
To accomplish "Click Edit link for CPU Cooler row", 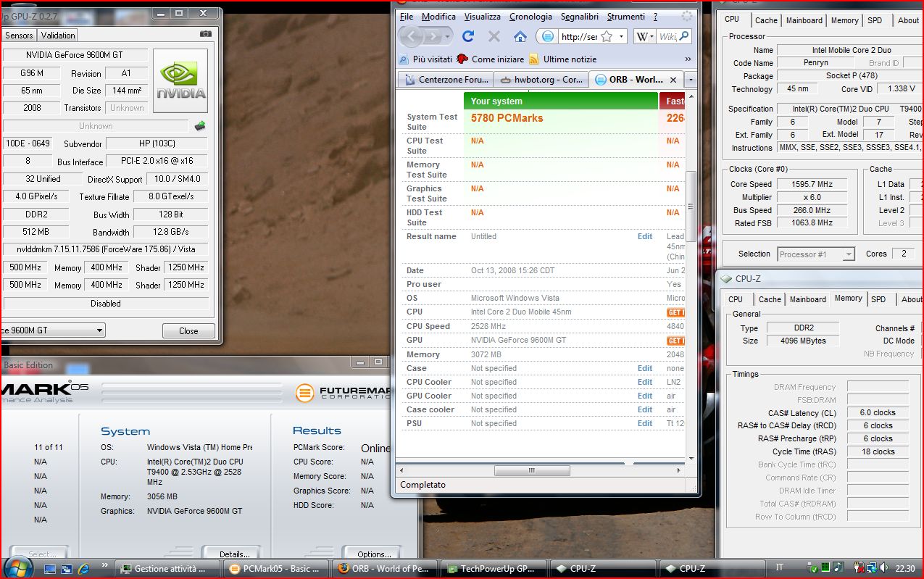I will pos(645,382).
